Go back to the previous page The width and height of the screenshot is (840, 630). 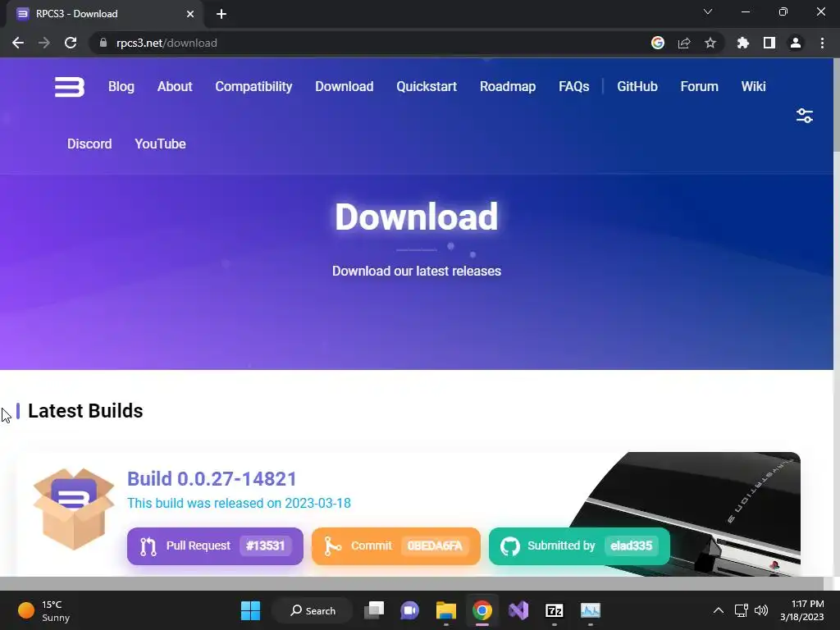[18, 43]
